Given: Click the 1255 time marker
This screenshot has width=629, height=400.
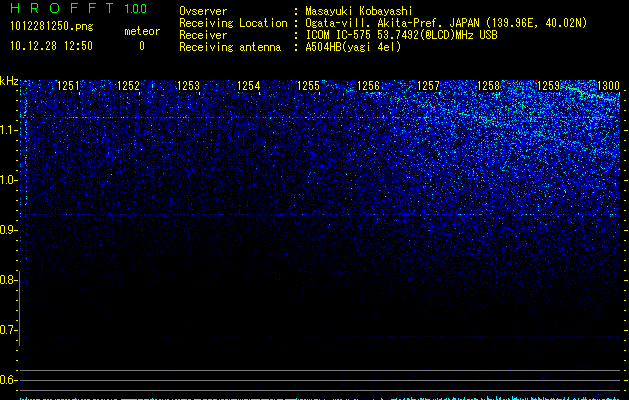Looking at the screenshot, I should tap(308, 86).
